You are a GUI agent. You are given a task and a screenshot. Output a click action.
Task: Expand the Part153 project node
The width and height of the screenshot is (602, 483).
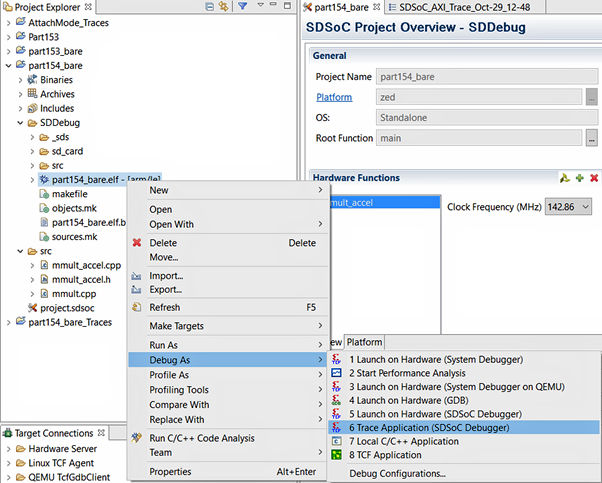pos(8,37)
